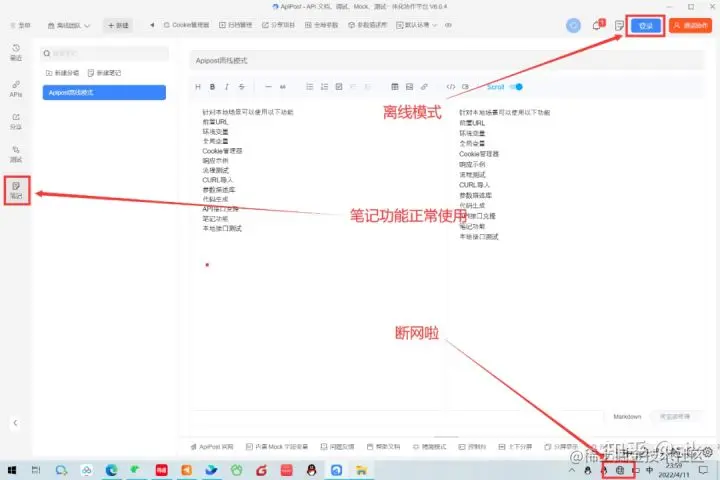
Task: Open 全局参数 from the top toolbar
Action: tap(321, 25)
